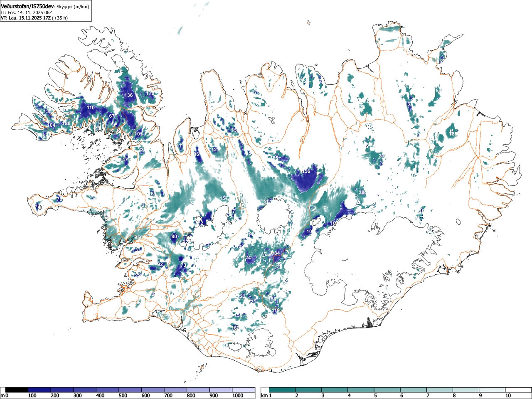Click the 'Veðurstofan/IS750dev' title text
The height and width of the screenshot is (399, 532).
pyautogui.click(x=27, y=7)
